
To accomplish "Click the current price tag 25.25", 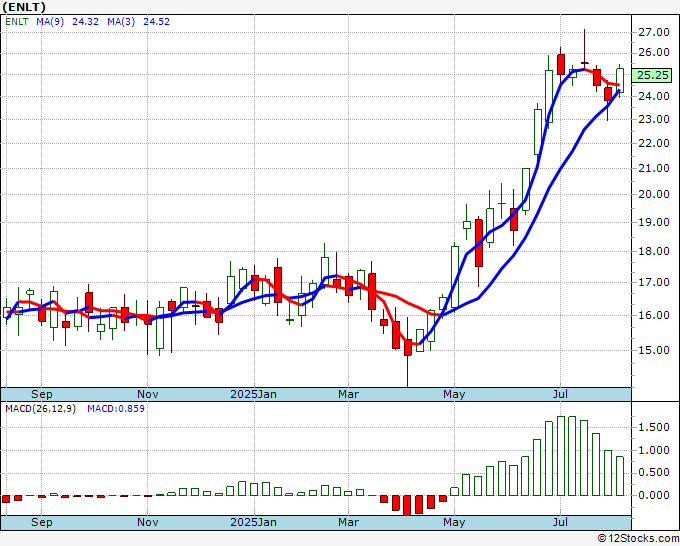I will (652, 75).
